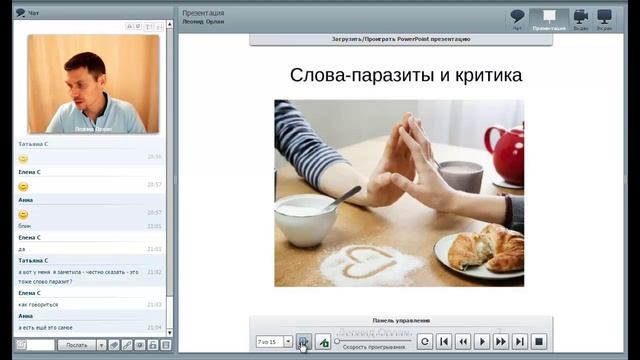The width and height of the screenshot is (640, 360).
Task: Click the speaker's webcam video thumbnail
Action: [93, 84]
